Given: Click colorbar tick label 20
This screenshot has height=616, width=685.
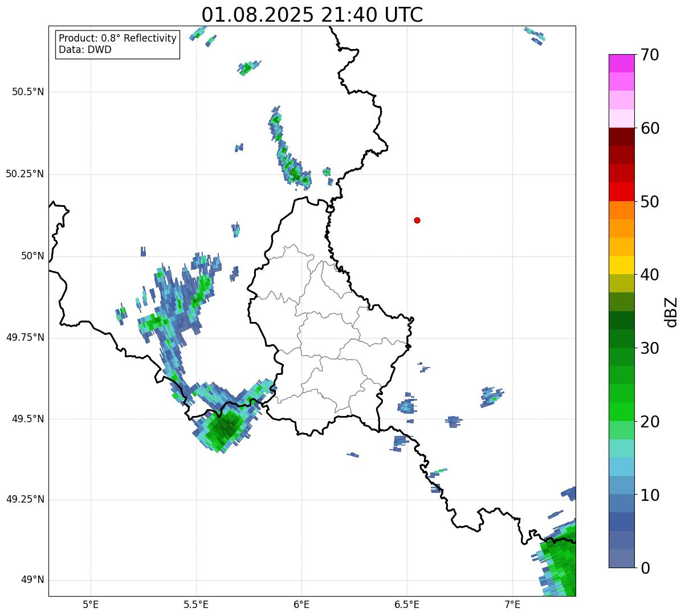Looking at the screenshot, I should pos(650,422).
